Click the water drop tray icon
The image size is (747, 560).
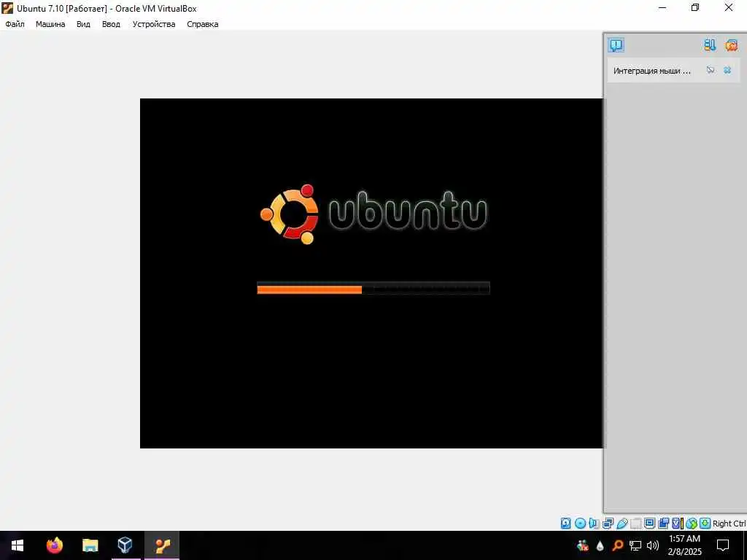[600, 545]
